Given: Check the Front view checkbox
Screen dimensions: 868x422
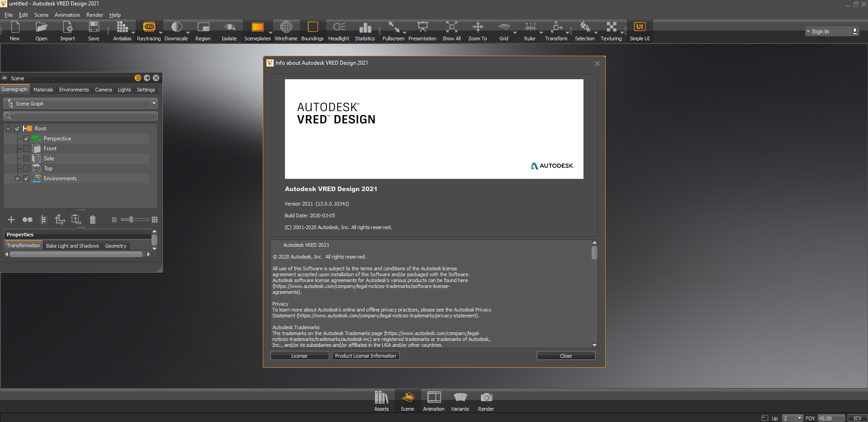Looking at the screenshot, I should pyautogui.click(x=26, y=149).
